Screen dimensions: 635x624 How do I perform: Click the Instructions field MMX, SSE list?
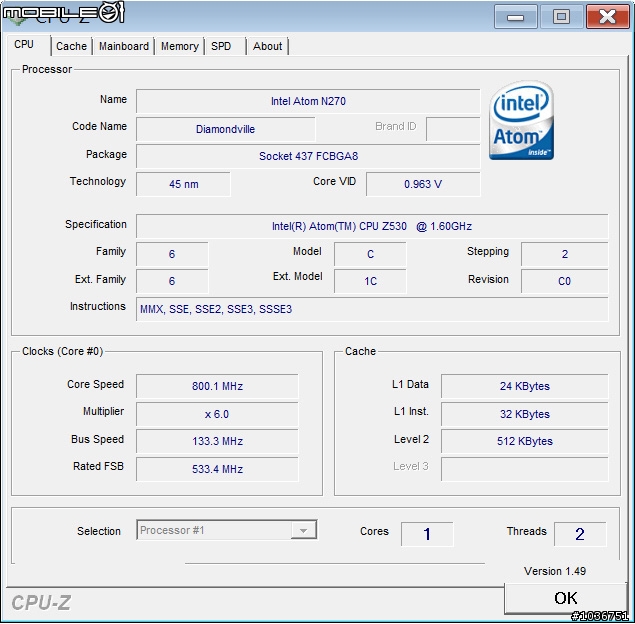point(372,309)
